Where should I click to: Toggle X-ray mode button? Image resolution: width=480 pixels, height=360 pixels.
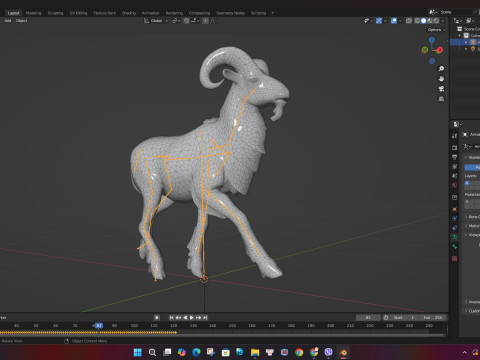click(409, 21)
